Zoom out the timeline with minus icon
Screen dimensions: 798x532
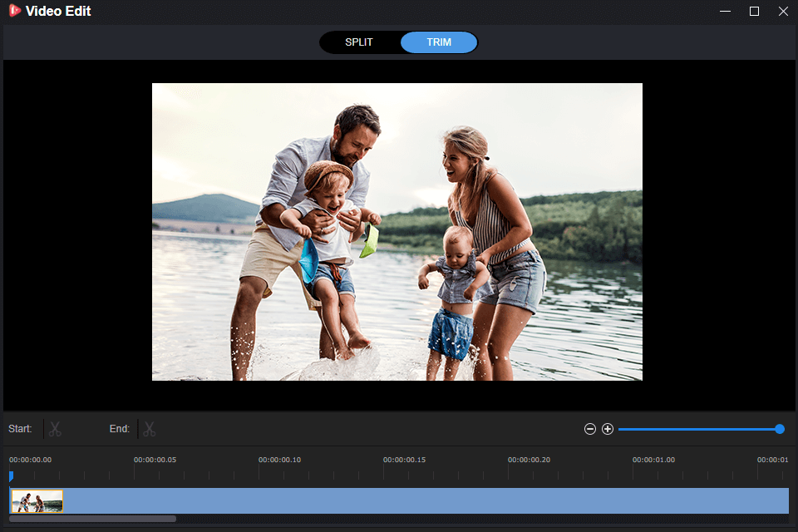click(x=590, y=429)
